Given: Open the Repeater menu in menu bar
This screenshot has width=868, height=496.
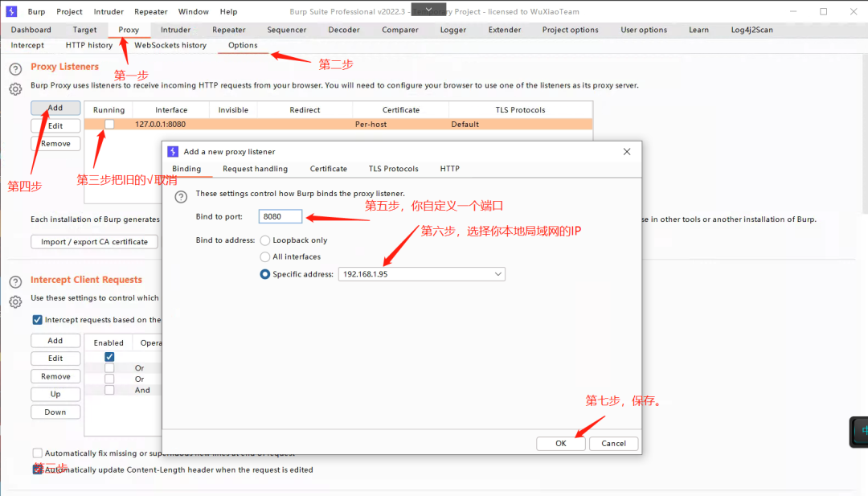Looking at the screenshot, I should (150, 11).
